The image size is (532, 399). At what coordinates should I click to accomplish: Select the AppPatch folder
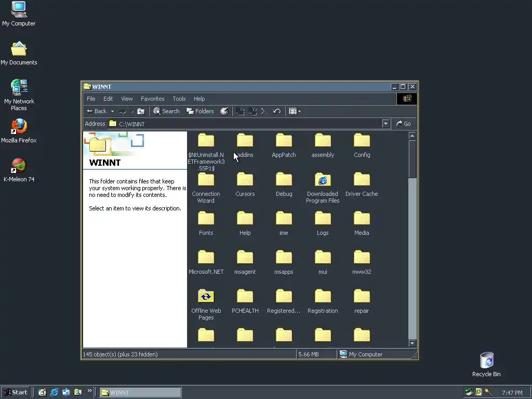tap(284, 146)
